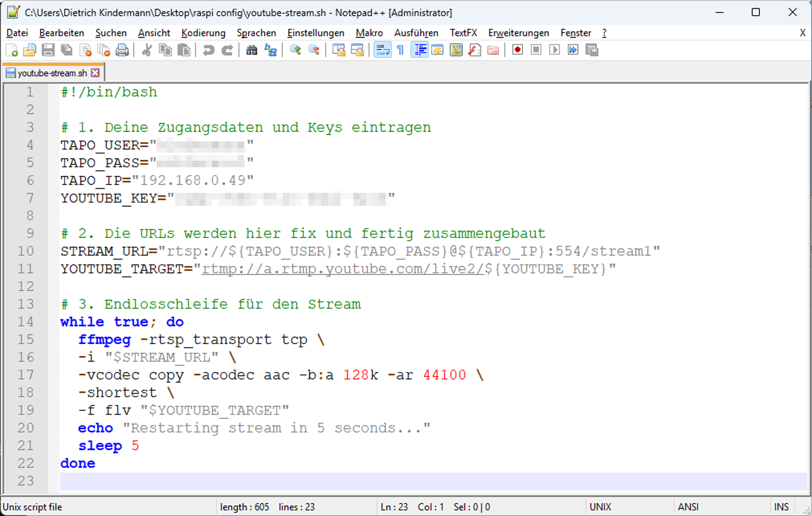Toggle the indent guide button
The image size is (812, 516).
[x=419, y=50]
